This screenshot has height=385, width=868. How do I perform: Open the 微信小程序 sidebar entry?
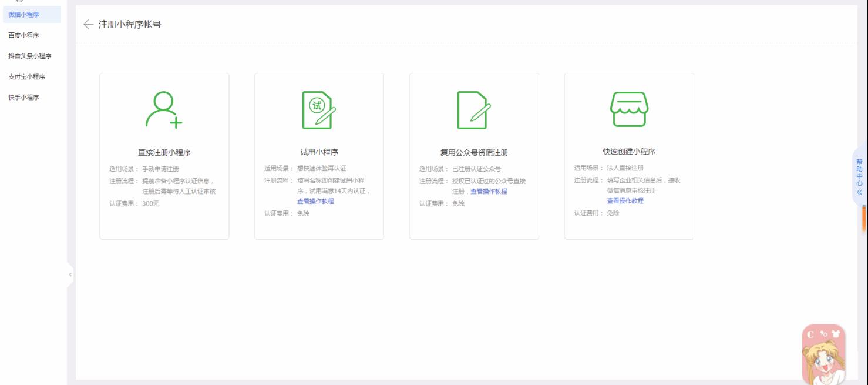click(x=23, y=15)
